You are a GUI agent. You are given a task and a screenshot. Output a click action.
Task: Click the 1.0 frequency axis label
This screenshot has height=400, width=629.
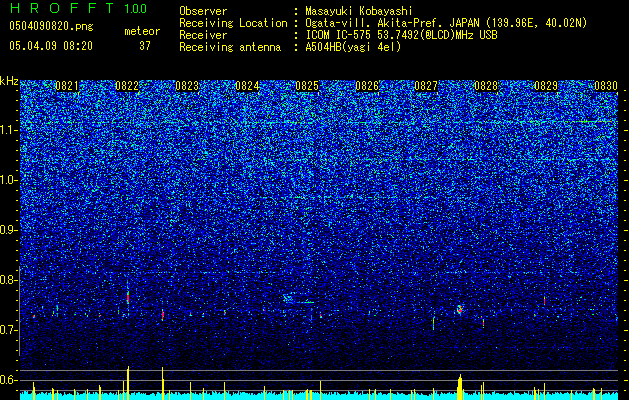click(9, 180)
